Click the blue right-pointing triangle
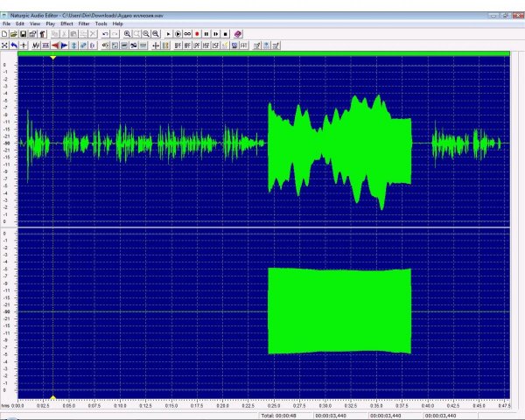The image size is (525, 420). (64, 45)
